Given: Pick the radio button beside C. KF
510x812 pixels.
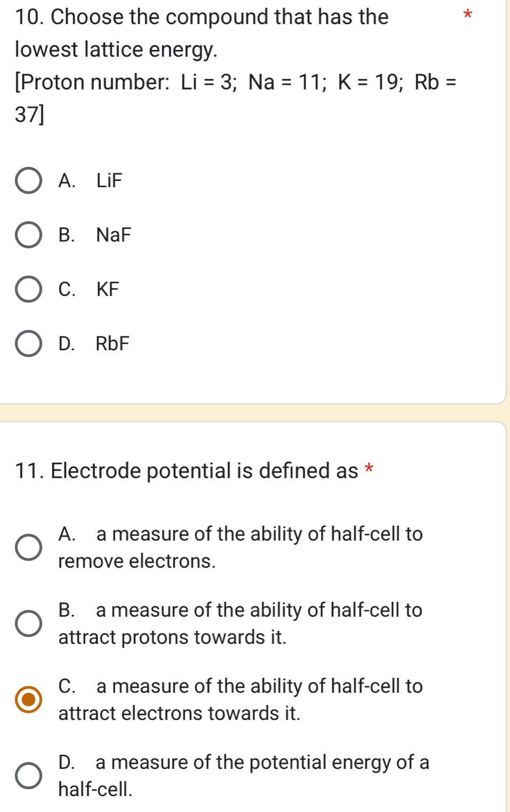Looking at the screenshot, I should 28,289.
